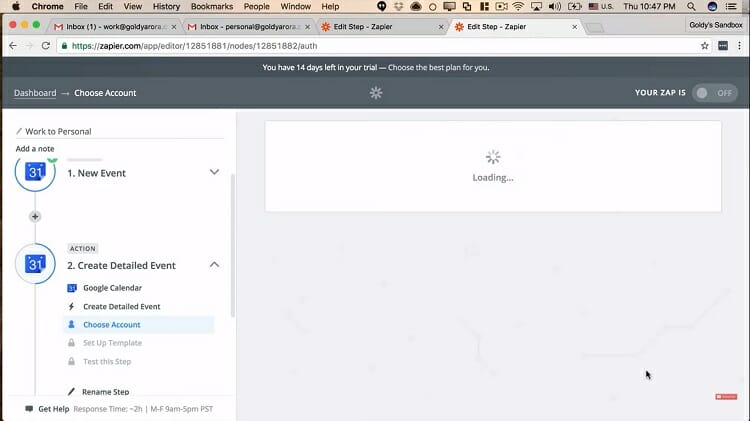Click the Set Up Template step
750x421 pixels.
(112, 343)
